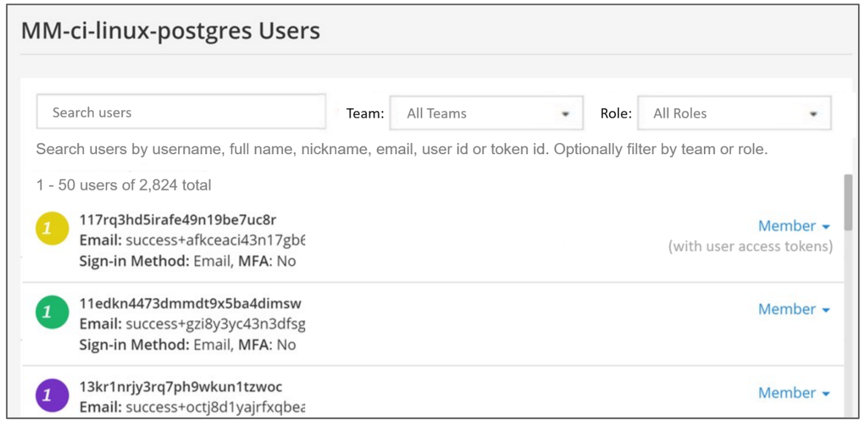The width and height of the screenshot is (868, 426).
Task: Click the Sign-in Method line of the first user
Action: (187, 261)
